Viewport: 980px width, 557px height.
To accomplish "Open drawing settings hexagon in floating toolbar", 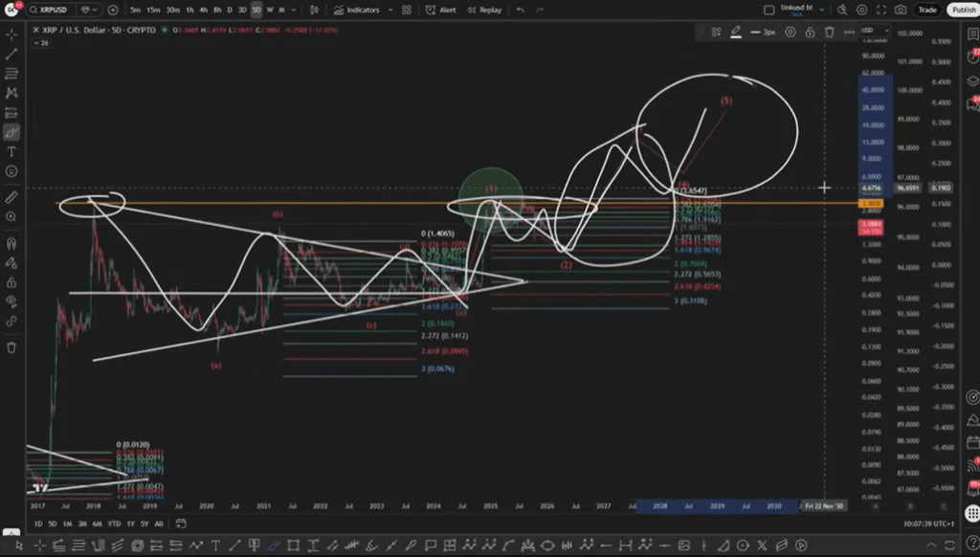I will click(791, 32).
